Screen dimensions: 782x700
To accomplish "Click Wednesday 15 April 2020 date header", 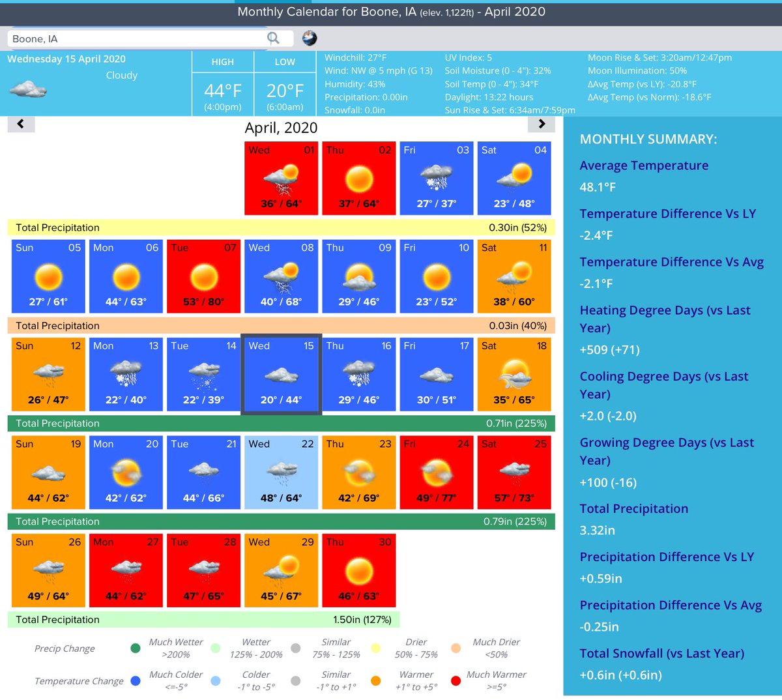I will tap(66, 59).
